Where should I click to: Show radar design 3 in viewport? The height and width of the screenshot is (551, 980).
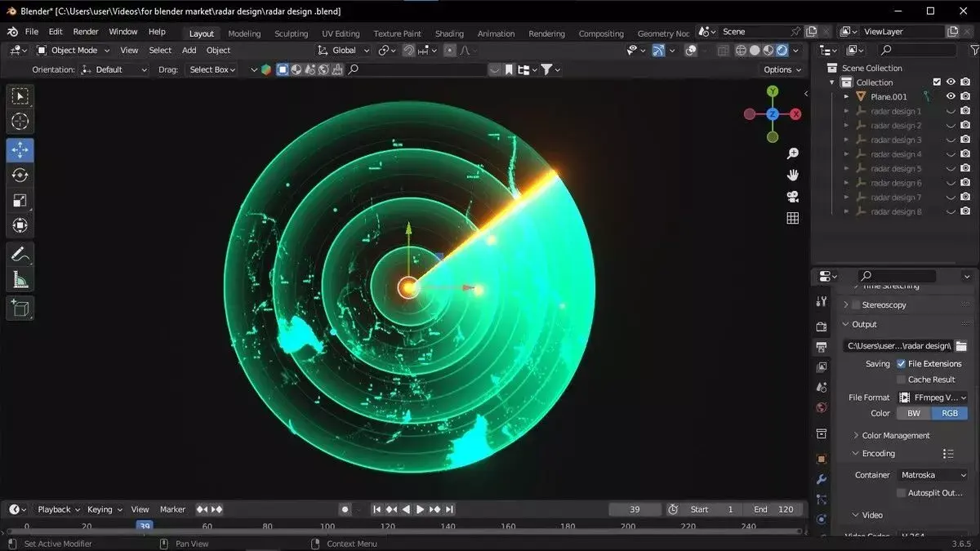(951, 140)
